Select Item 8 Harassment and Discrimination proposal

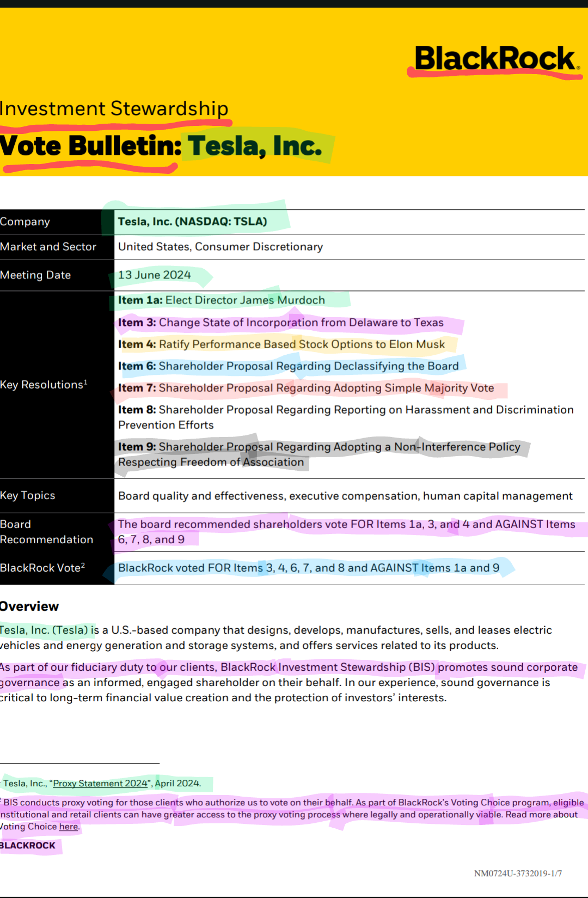point(346,417)
